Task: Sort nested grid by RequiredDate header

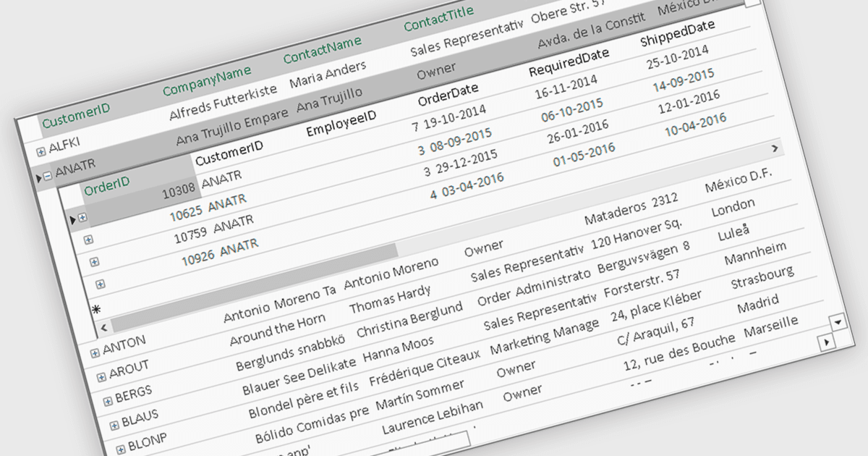Action: tap(569, 63)
